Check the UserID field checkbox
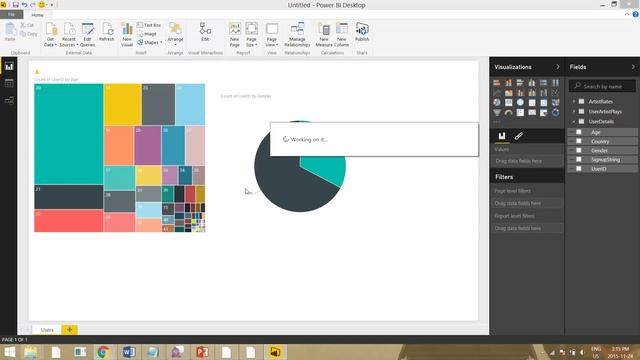The image size is (640, 360). pos(579,169)
